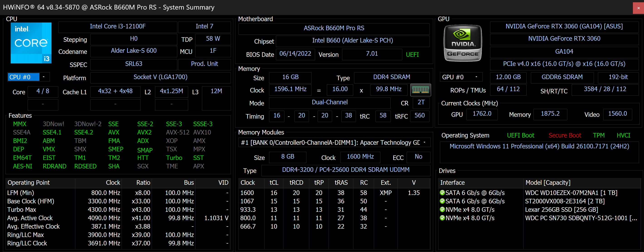Screen dimensions: 644x252
Task: Click the Lexar 256GB SSD status icon
Action: click(442, 210)
